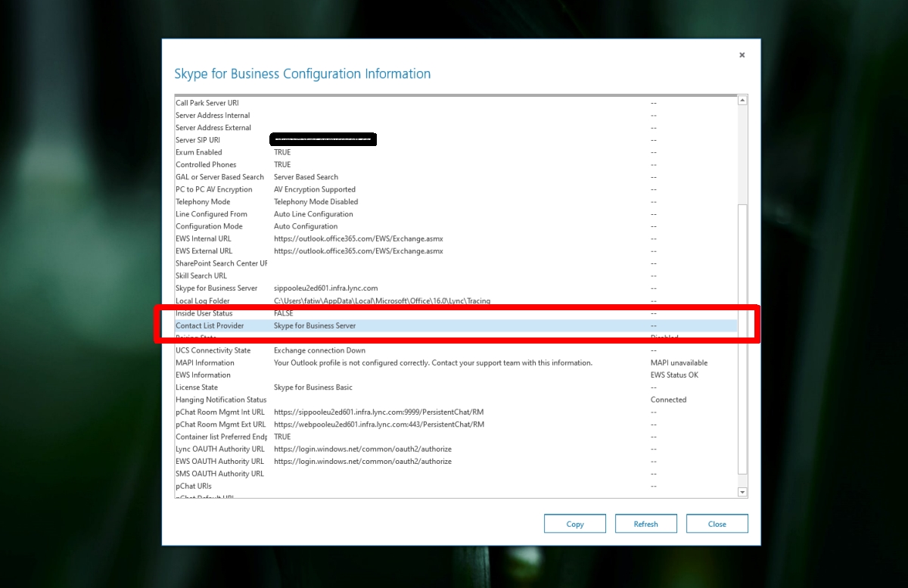Click the 'EWS Status OK' value
Screen dimensions: 908x588
[674, 375]
